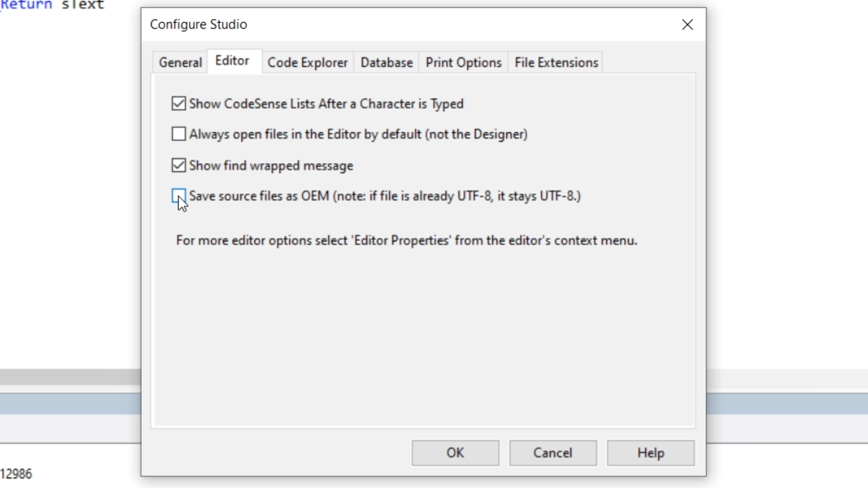Screen dimensions: 868x488
Task: Open the Code Explorer tab
Action: tap(307, 62)
